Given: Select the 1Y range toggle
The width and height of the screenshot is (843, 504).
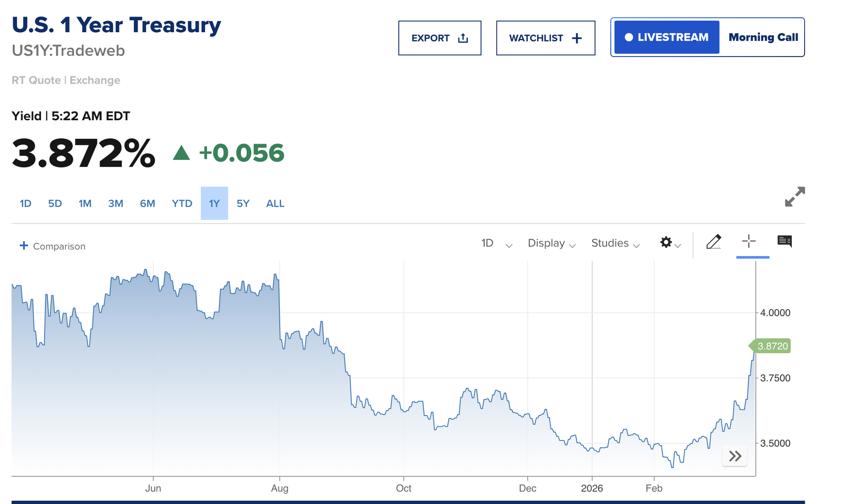Looking at the screenshot, I should (214, 204).
